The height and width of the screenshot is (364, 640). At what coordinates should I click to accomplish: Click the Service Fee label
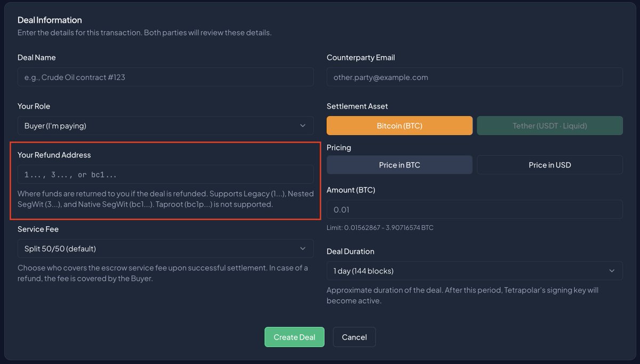pos(38,229)
